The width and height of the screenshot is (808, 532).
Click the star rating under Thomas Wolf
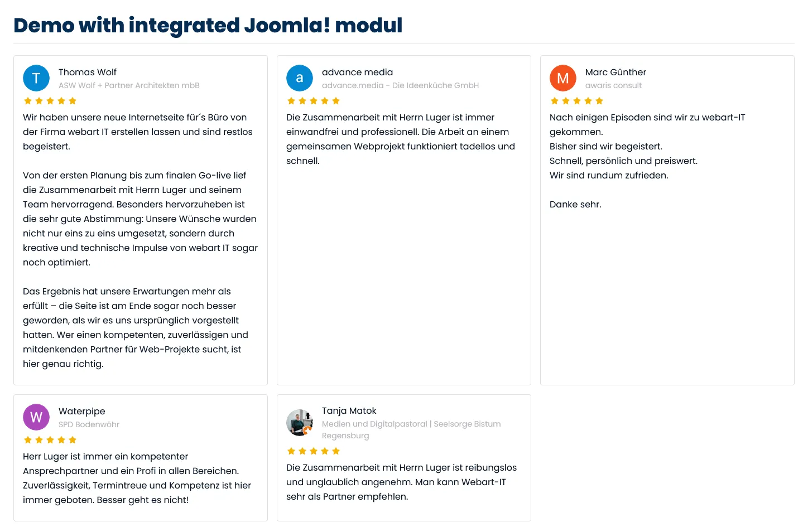[50, 101]
